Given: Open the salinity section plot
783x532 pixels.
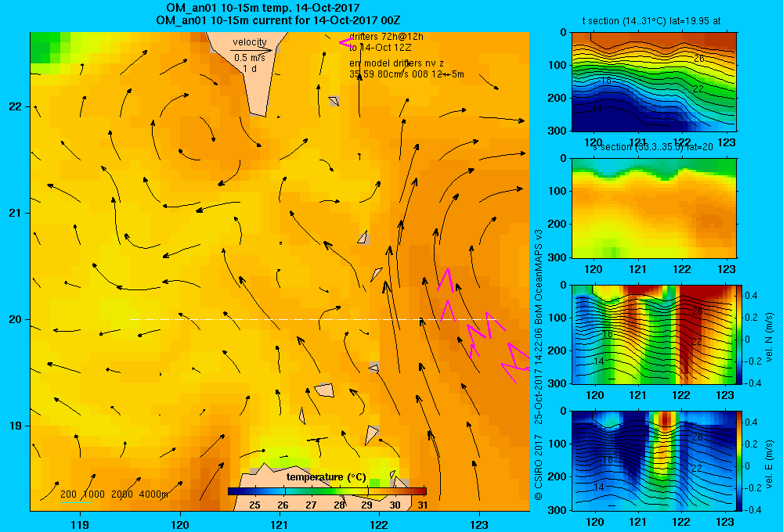Looking at the screenshot, I should click(654, 208).
